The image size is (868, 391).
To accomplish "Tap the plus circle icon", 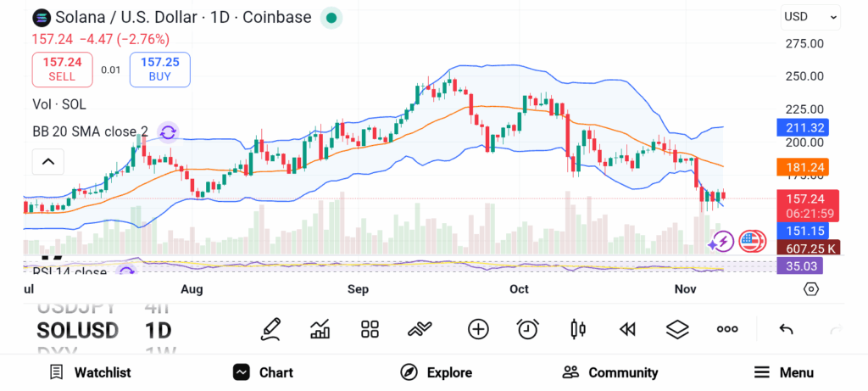I will pos(478,329).
